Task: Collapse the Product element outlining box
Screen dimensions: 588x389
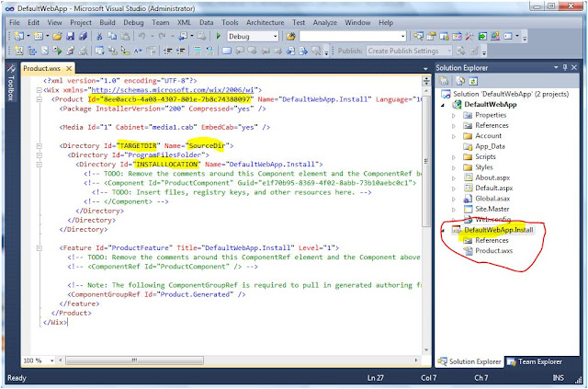Action: point(39,99)
